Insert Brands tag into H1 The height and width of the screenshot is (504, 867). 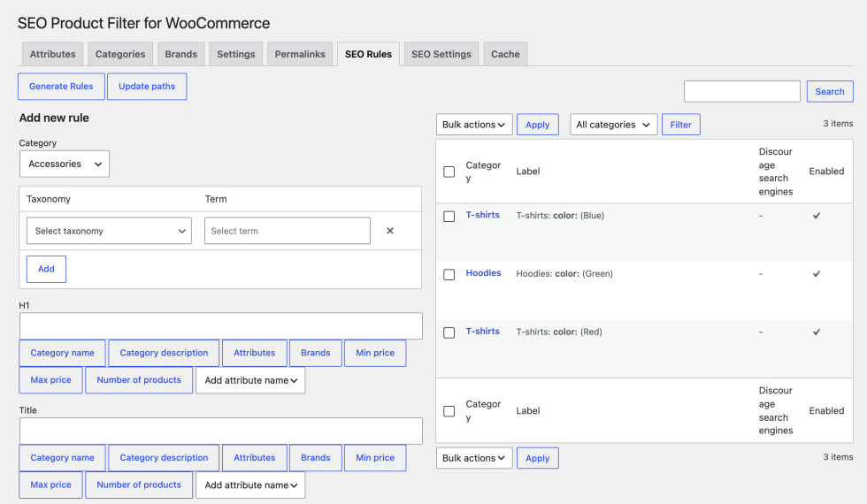pyautogui.click(x=315, y=353)
